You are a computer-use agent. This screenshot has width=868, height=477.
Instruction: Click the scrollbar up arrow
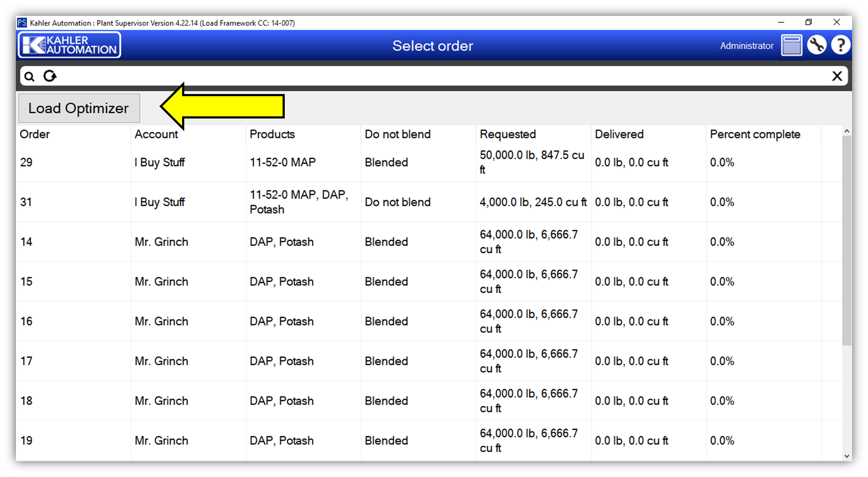(847, 130)
